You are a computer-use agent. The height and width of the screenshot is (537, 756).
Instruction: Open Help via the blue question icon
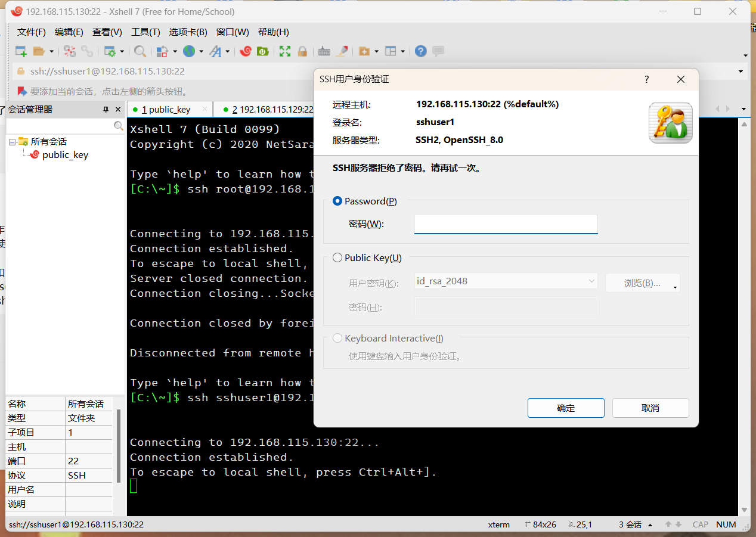(x=421, y=51)
